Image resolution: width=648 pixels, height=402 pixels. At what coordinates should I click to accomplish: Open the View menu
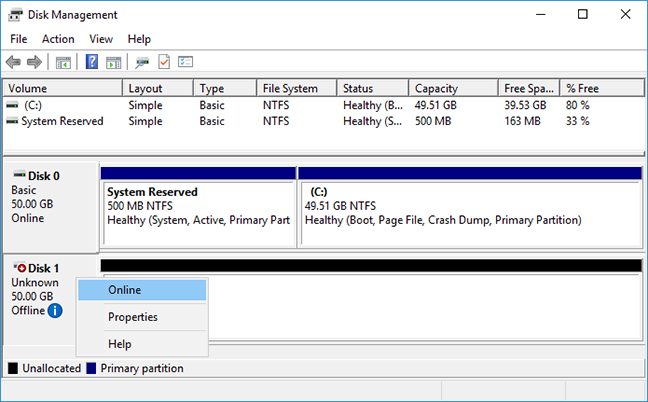(x=101, y=39)
